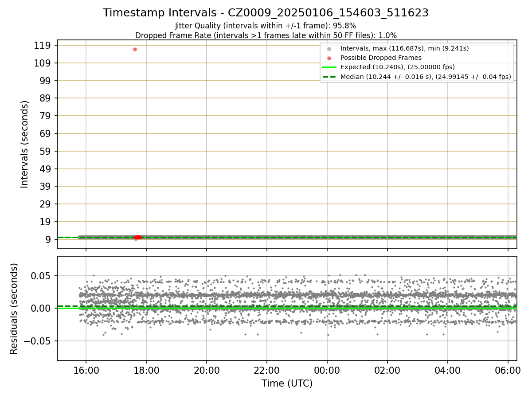The width and height of the screenshot is (532, 399).
Task: Click the red marker icon in the legend
Action: tap(329, 58)
